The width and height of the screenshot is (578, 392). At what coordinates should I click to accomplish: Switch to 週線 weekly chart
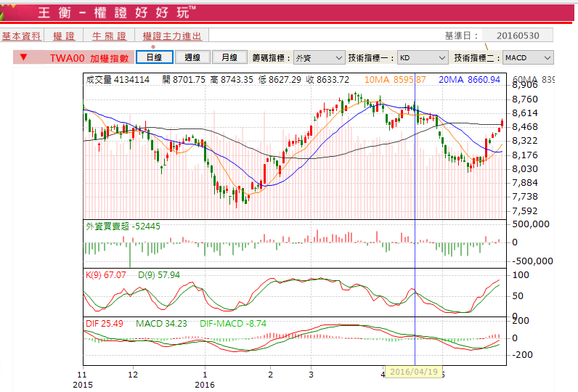(x=192, y=57)
